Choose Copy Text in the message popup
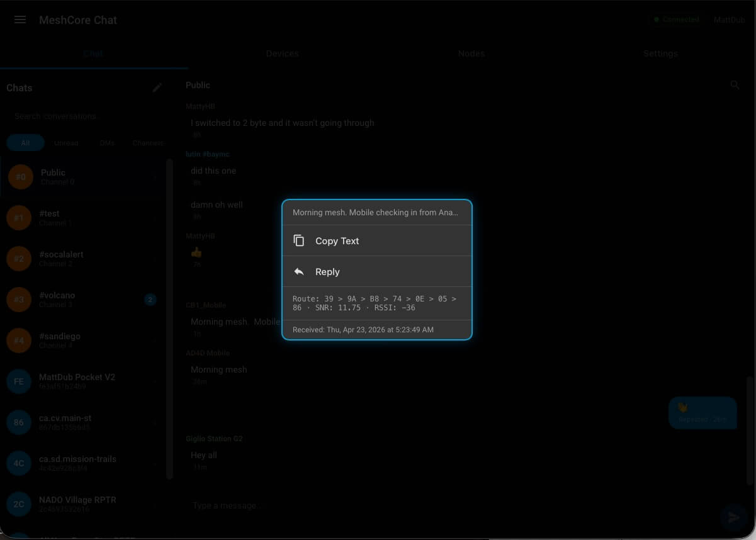The height and width of the screenshot is (540, 756). (x=377, y=240)
